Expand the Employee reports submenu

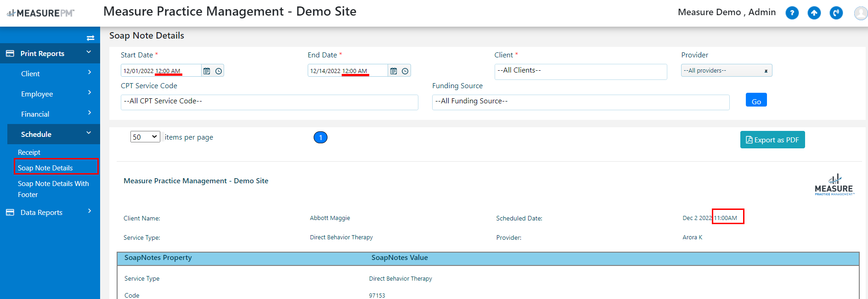pos(90,93)
